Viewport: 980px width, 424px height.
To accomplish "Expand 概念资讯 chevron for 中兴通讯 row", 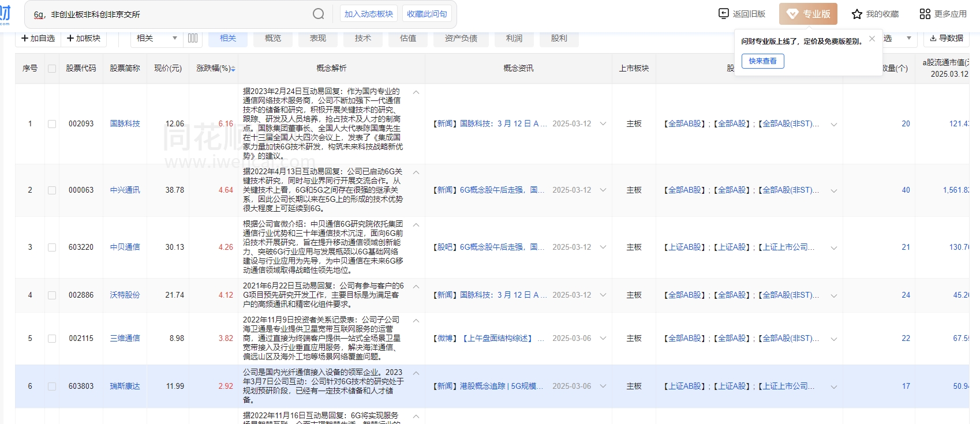I will point(603,190).
